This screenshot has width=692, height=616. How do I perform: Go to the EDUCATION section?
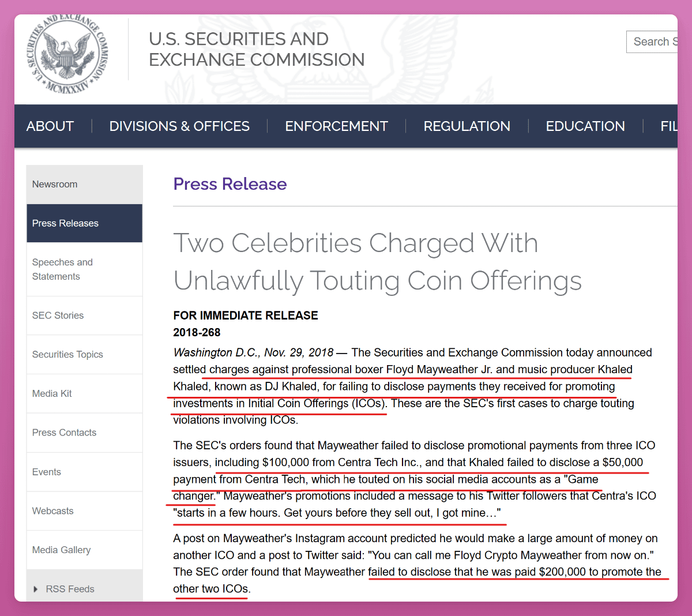tap(585, 126)
